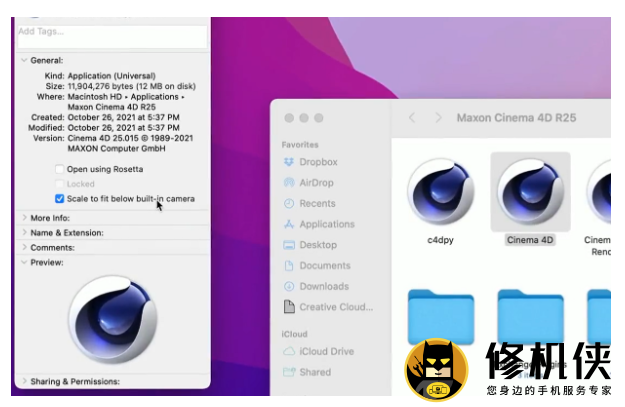Click the red close button of Finder window

pos(289,118)
